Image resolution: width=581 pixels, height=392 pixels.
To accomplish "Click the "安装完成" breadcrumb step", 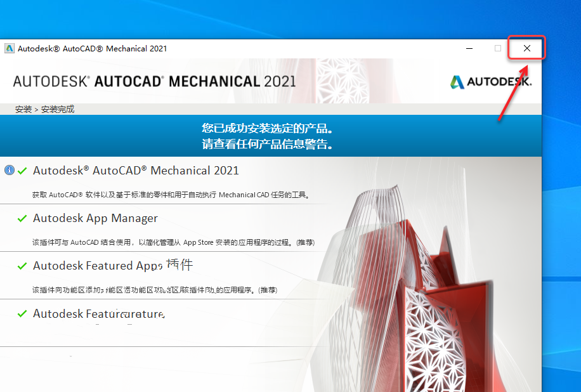I will tap(58, 109).
